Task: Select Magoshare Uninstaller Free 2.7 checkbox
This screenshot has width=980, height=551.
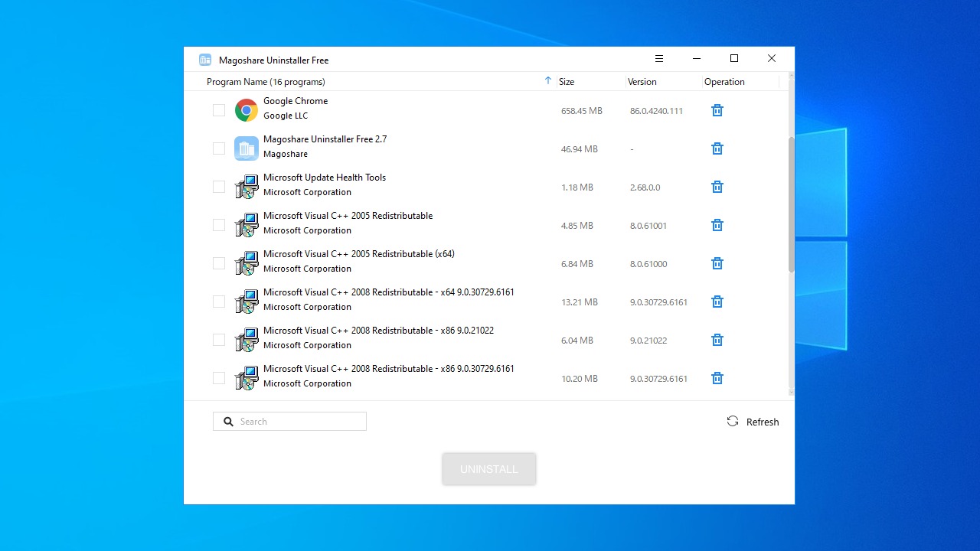Action: [x=219, y=148]
